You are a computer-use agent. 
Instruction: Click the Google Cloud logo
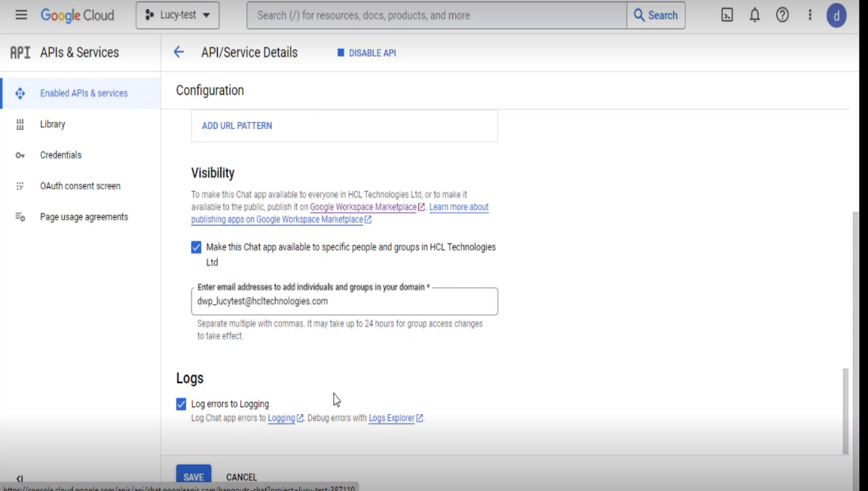[78, 16]
